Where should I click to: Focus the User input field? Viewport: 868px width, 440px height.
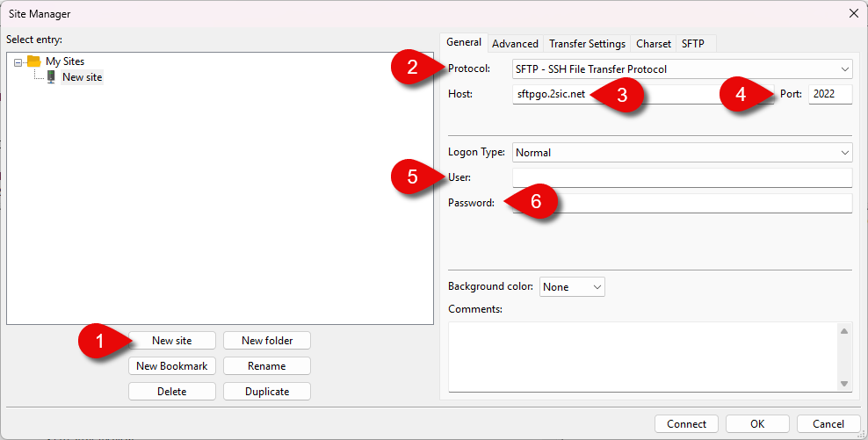pos(682,177)
